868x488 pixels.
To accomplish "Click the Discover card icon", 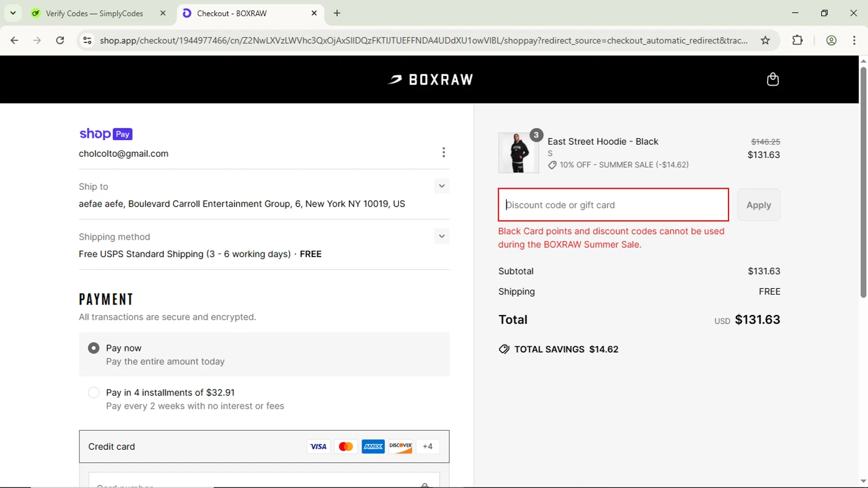I will (x=400, y=446).
